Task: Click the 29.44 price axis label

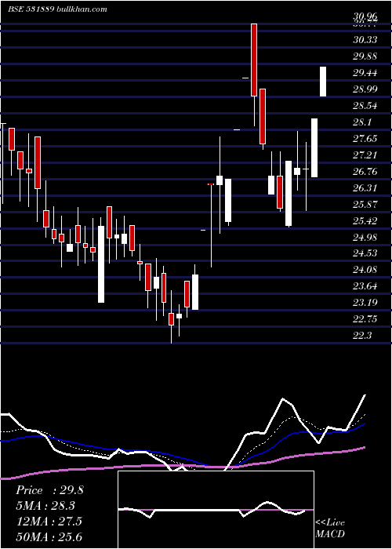Action: pos(365,73)
